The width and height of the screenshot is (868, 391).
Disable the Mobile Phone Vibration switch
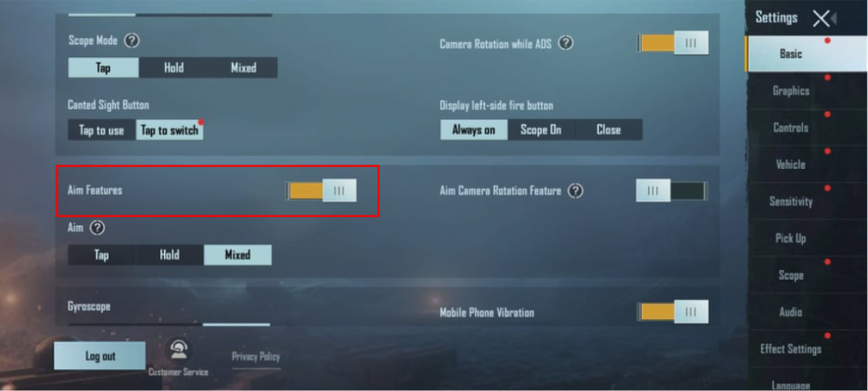coord(673,312)
